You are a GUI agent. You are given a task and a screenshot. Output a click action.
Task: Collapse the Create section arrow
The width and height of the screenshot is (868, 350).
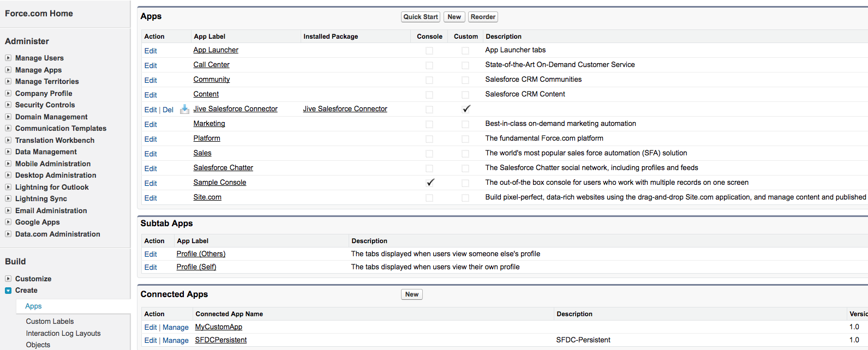(8, 291)
